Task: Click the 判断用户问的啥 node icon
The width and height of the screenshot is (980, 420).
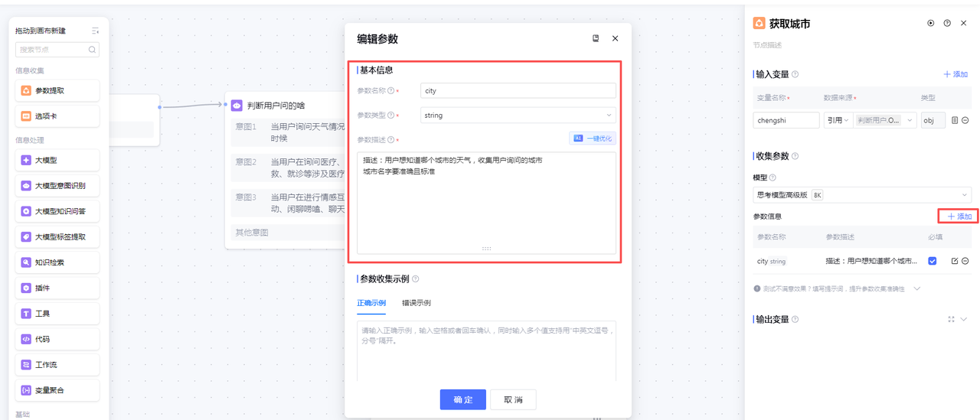Action: click(237, 106)
